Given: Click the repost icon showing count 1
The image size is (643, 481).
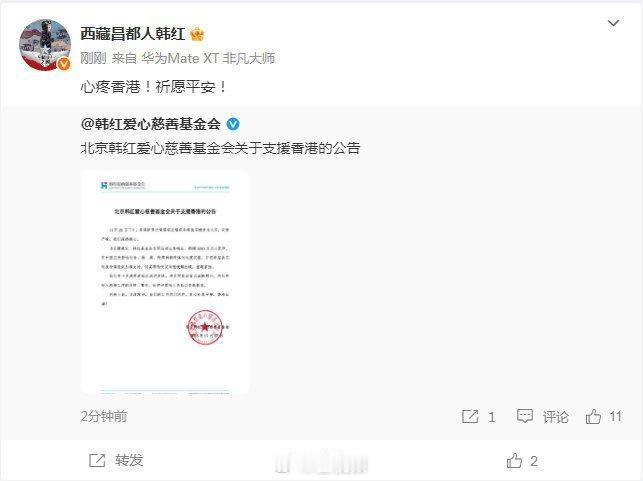Looking at the screenshot, I should [470, 417].
